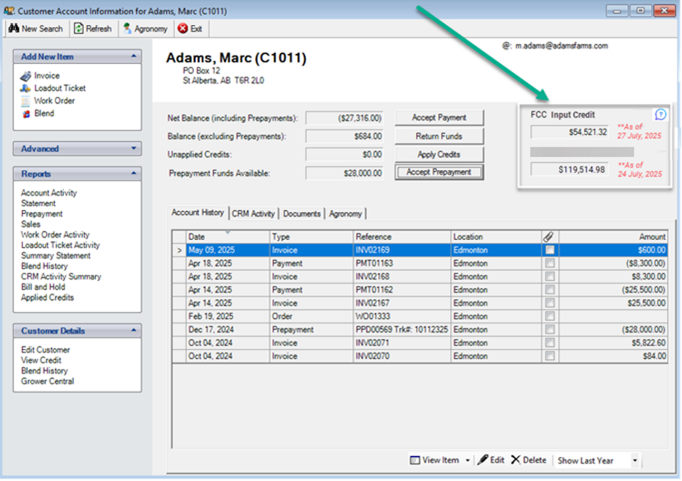Screen dimensions: 682x481
Task: Open Work Order Activity report
Action: 55,234
